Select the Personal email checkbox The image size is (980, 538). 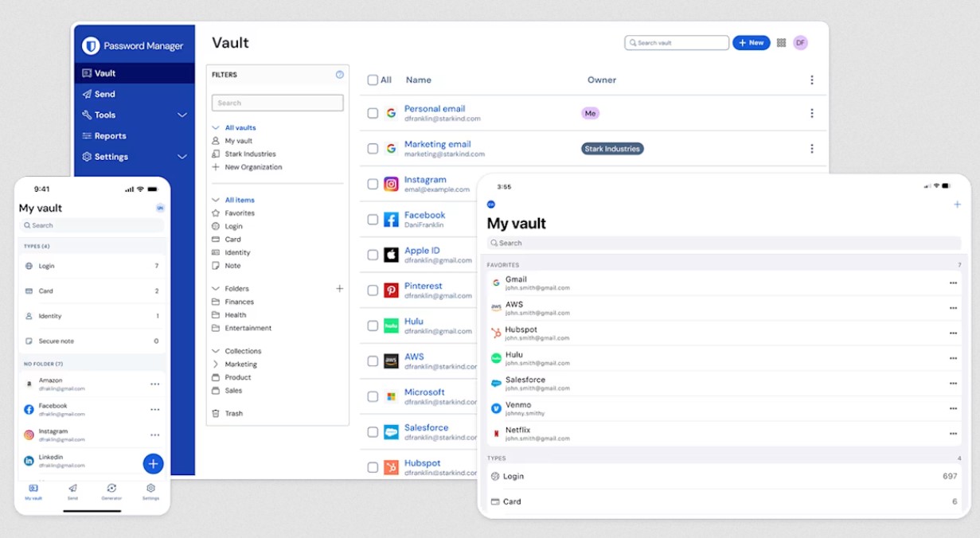pos(373,113)
